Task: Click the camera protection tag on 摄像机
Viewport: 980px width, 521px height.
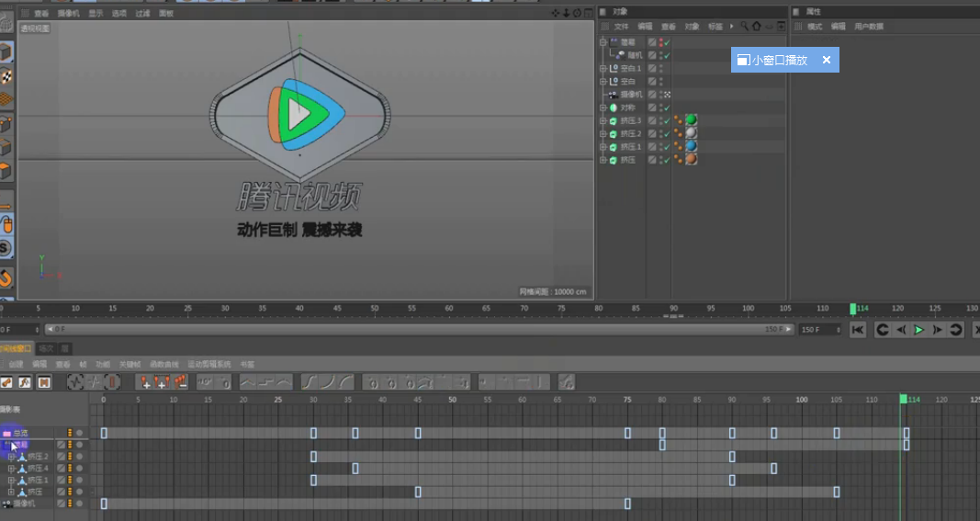Action: pos(668,95)
